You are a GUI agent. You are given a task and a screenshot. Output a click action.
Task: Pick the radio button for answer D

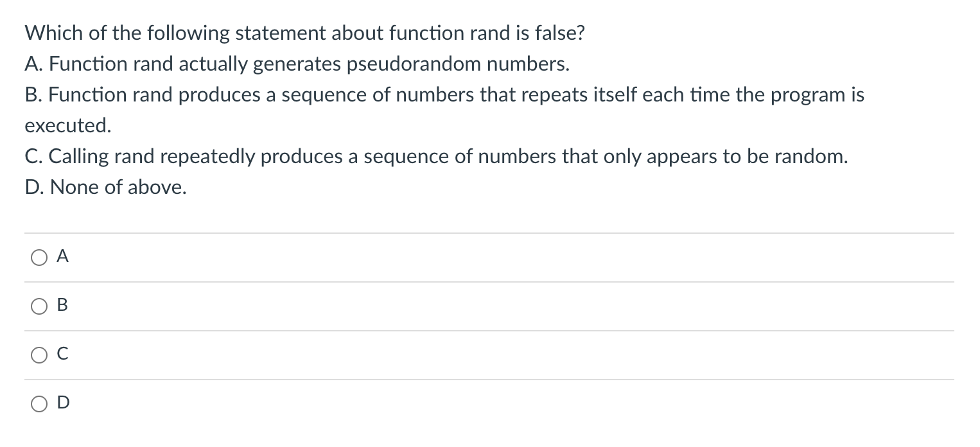39,404
